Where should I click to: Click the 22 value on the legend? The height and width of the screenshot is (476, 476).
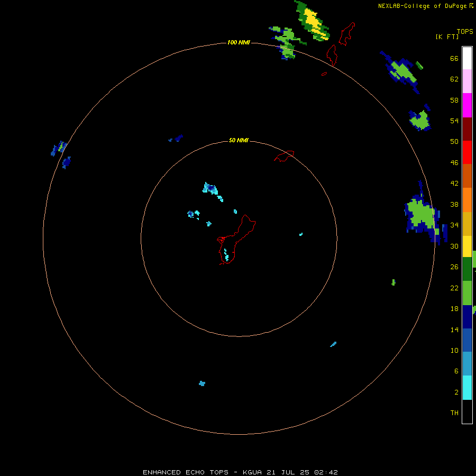(454, 288)
